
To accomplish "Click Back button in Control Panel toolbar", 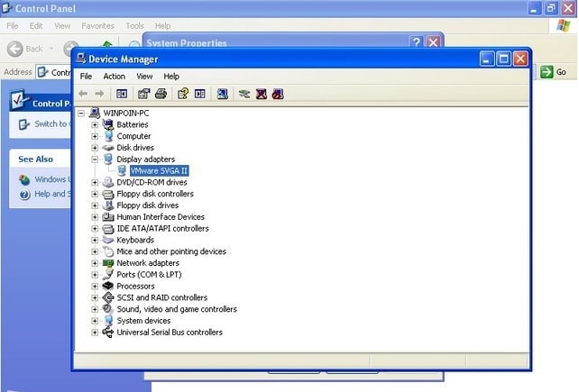I will pyautogui.click(x=25, y=49).
